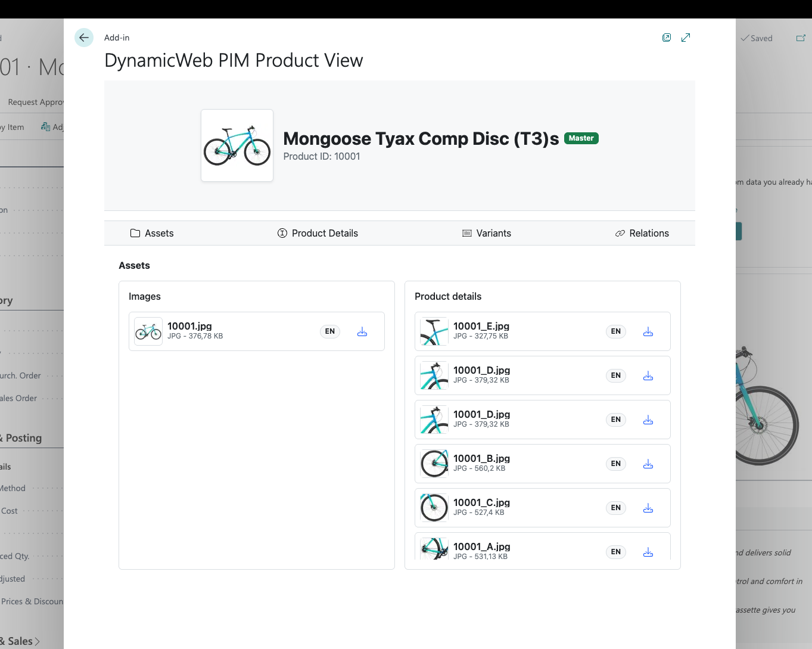Click the Mongoose bike product thumbnail
Image resolution: width=812 pixels, height=649 pixels.
[x=237, y=145]
